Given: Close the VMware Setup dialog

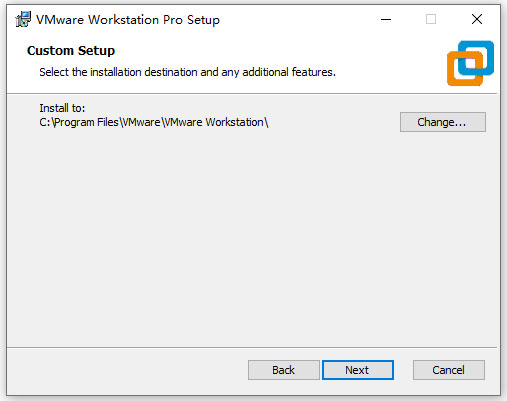Looking at the screenshot, I should tap(477, 19).
